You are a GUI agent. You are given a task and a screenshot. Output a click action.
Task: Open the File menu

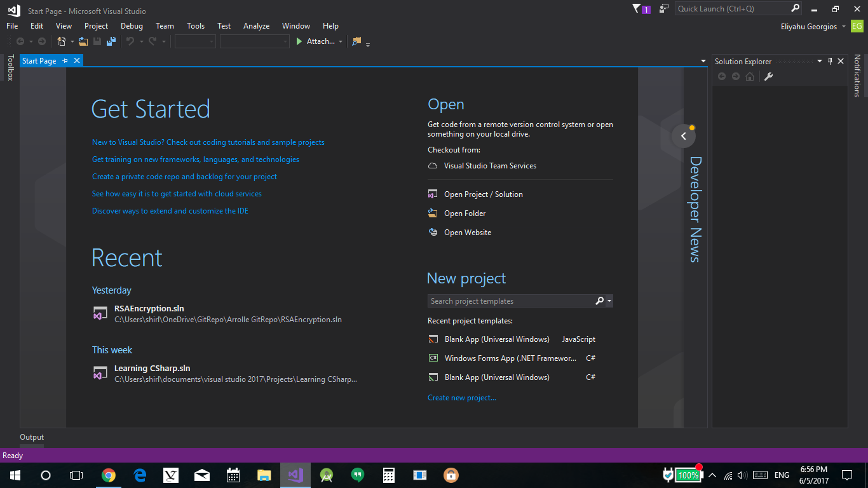pyautogui.click(x=12, y=26)
